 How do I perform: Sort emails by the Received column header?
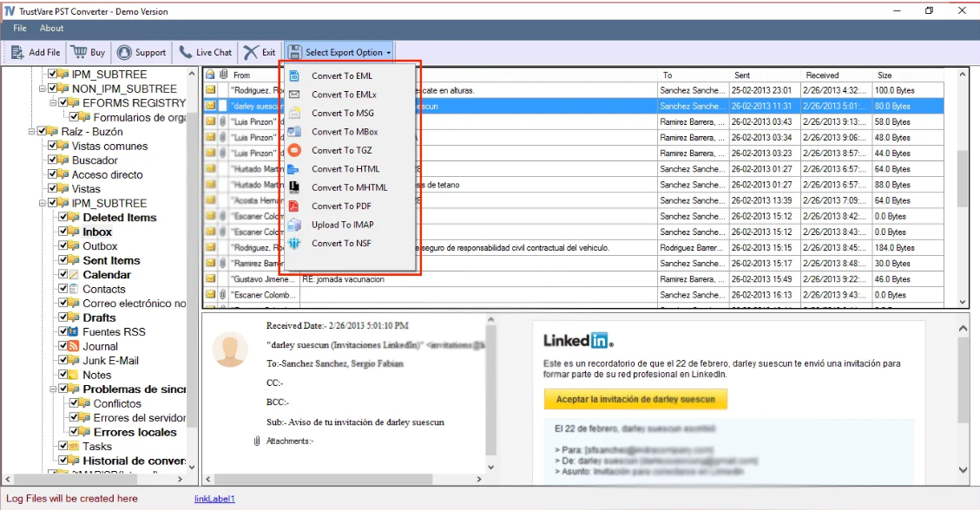tap(836, 75)
